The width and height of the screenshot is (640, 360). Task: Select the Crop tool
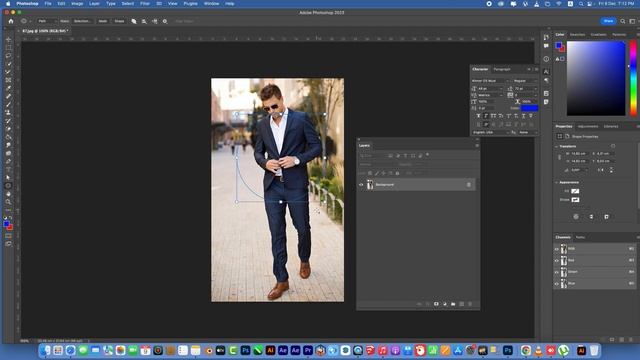pyautogui.click(x=9, y=72)
